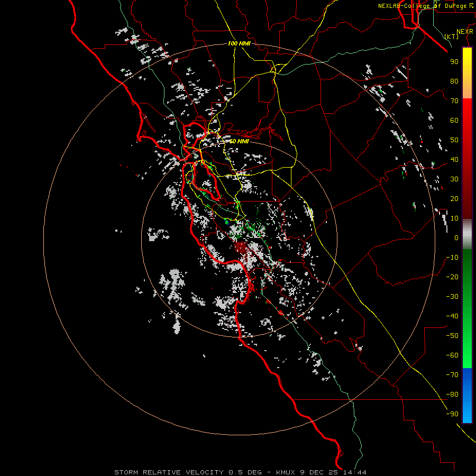Image resolution: width=476 pixels, height=476 pixels.
Task: Click the 100 NMI range ring label
Action: (x=239, y=43)
